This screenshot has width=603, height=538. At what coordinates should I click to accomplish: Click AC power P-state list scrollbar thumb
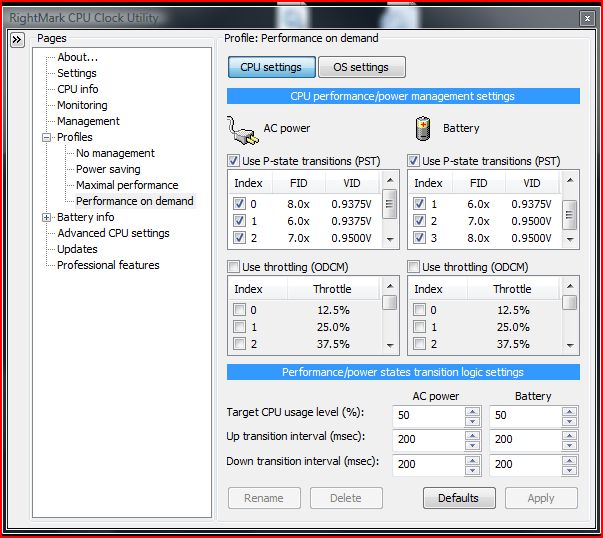[x=390, y=204]
